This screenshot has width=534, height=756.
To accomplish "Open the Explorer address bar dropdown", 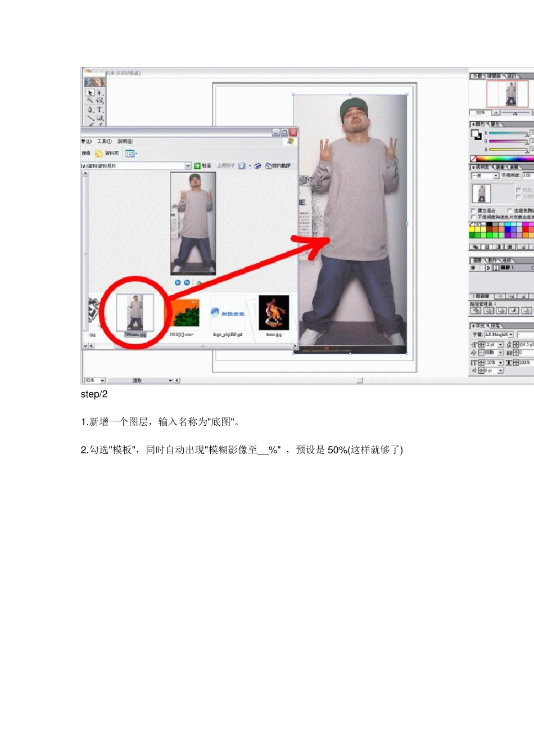I will click(188, 165).
